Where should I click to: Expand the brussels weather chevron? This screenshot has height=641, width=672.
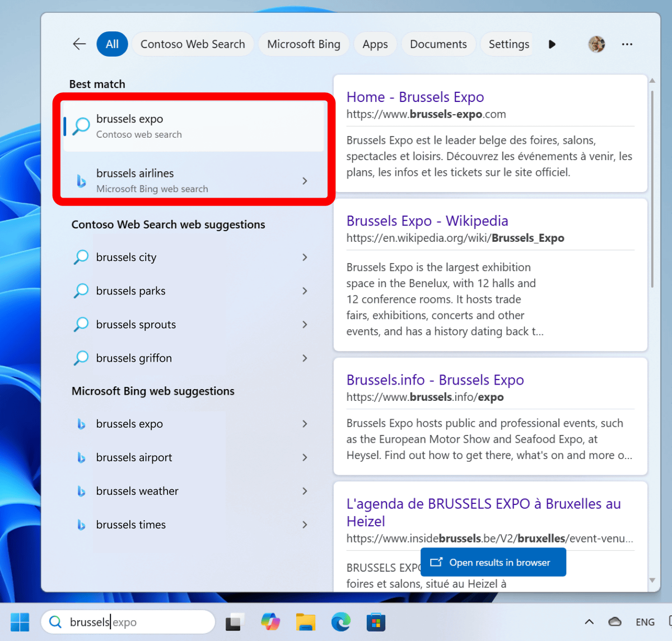coord(305,491)
